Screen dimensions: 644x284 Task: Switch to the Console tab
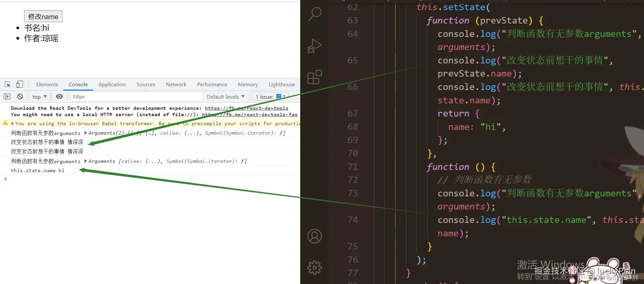pyautogui.click(x=78, y=85)
